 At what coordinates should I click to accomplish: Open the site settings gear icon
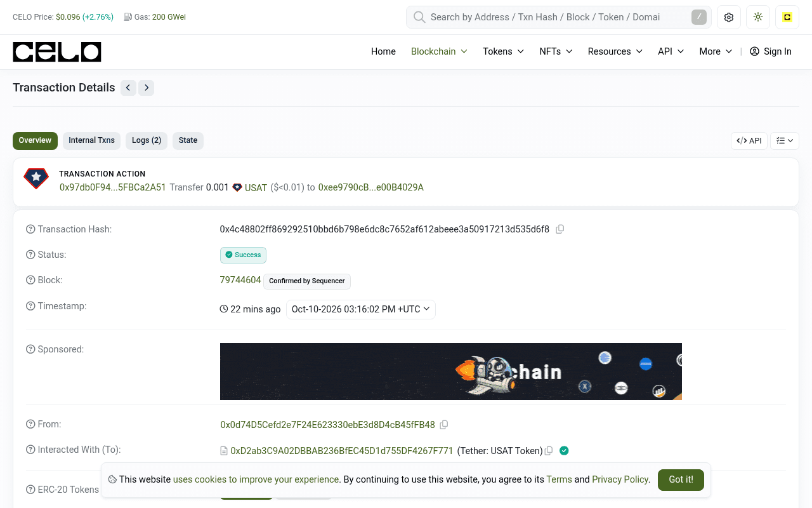729,17
